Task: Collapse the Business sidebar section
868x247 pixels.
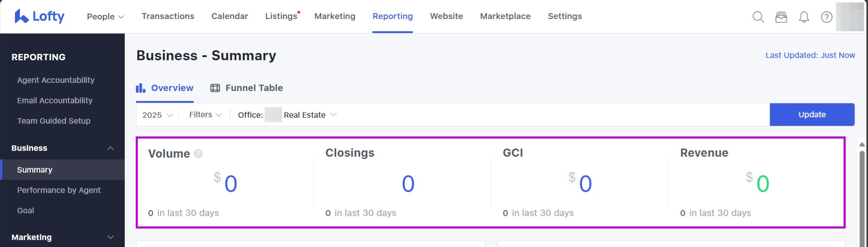Action: click(110, 148)
